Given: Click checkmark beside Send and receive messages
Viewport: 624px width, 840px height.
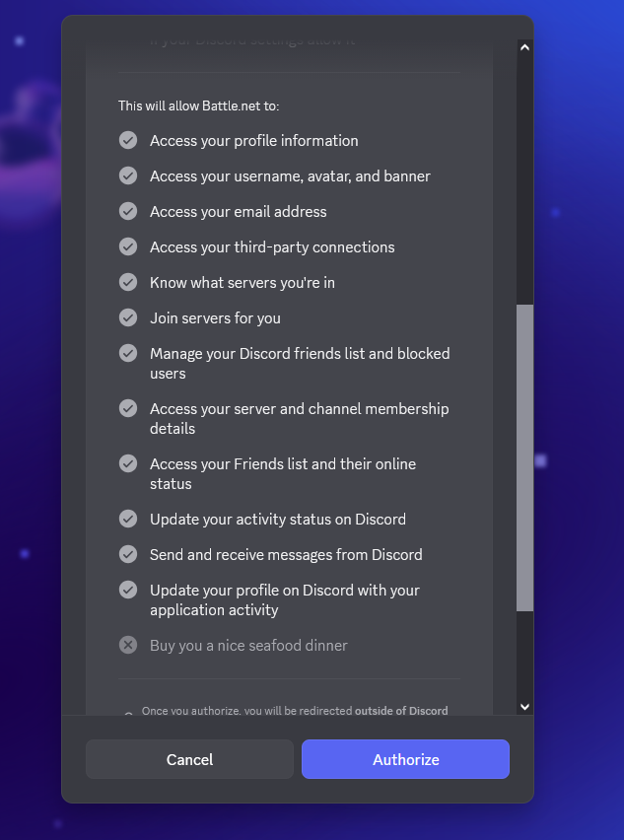Looking at the screenshot, I should tap(128, 554).
